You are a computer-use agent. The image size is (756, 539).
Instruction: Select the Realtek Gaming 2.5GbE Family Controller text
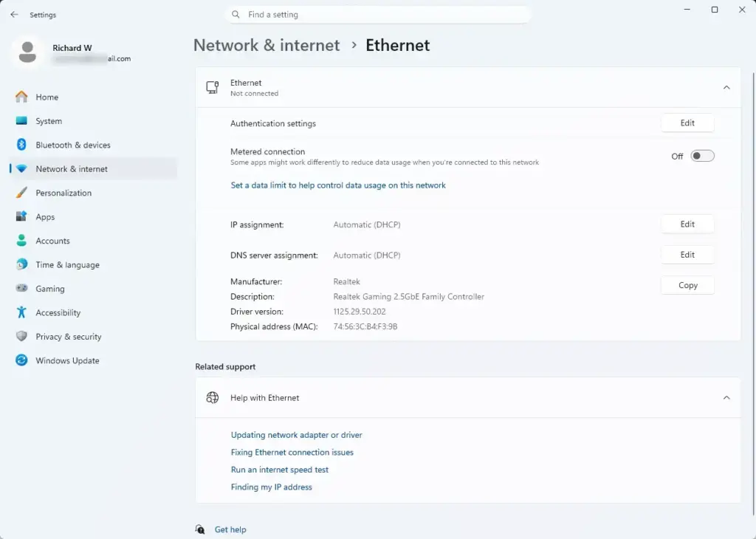(408, 297)
